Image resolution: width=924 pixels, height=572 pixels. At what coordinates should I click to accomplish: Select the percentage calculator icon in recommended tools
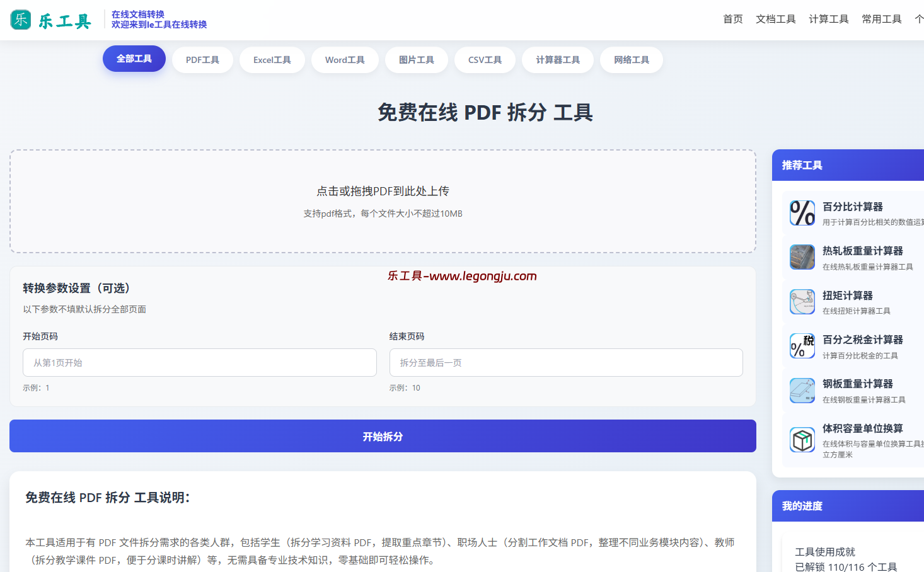pos(802,213)
